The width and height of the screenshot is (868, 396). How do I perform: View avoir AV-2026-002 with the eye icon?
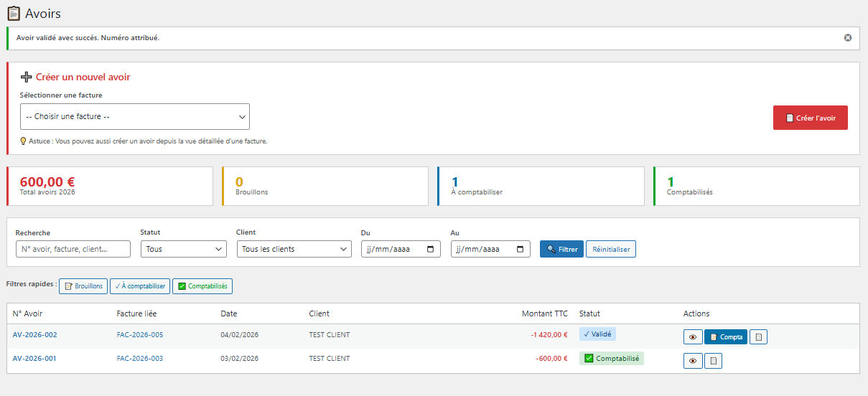click(x=693, y=337)
